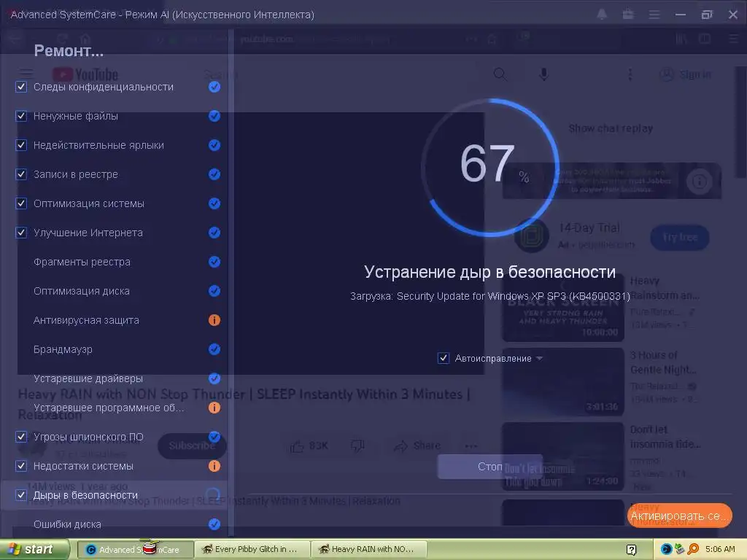Click the blue checkmark beside Улучшение Интернета

[214, 233]
